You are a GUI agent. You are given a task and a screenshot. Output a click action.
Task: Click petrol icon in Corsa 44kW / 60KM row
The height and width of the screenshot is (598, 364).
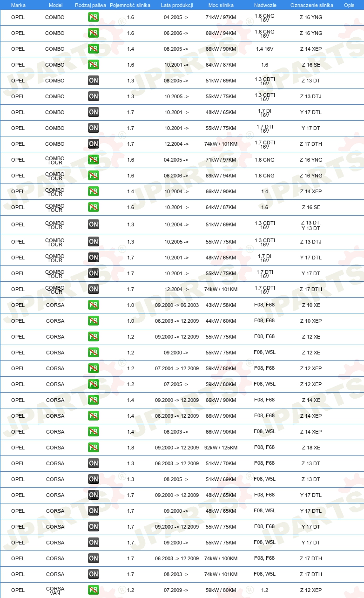pos(94,321)
